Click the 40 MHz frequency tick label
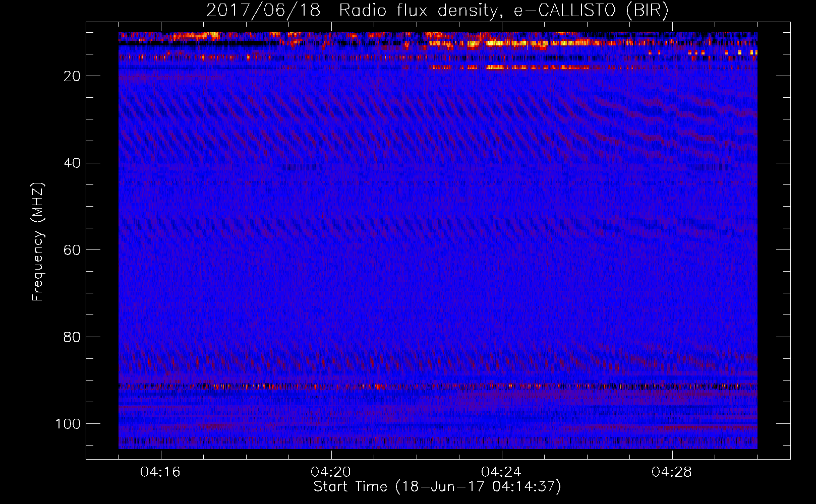This screenshot has width=816, height=504. tap(72, 163)
